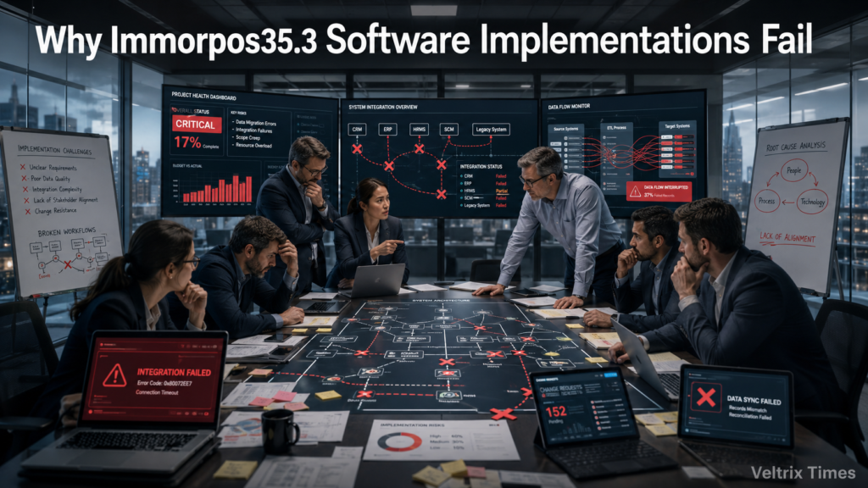The image size is (868, 488).
Task: Click the 152 pending count on the tablet
Action: tap(555, 411)
